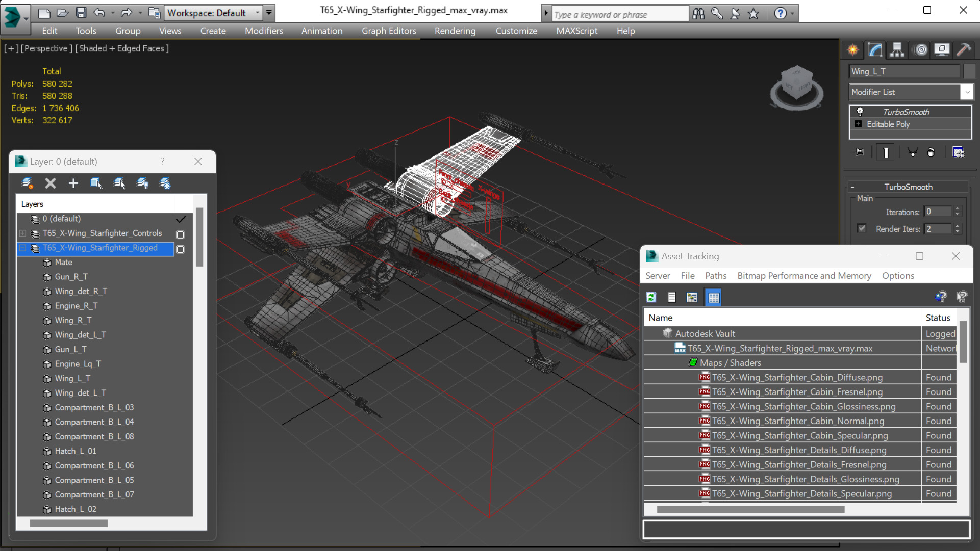Click the [+] viewport options label
The image size is (980, 551).
coord(11,48)
